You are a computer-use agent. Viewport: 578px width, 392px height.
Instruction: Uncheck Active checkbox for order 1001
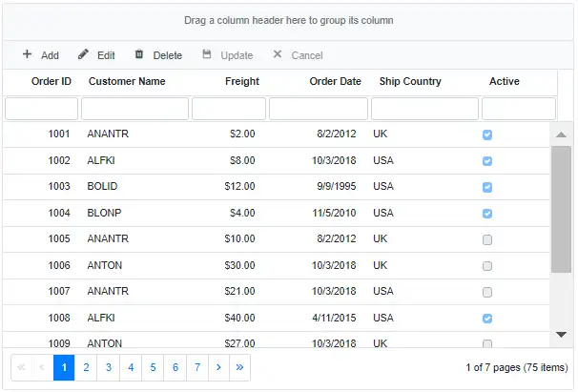487,135
